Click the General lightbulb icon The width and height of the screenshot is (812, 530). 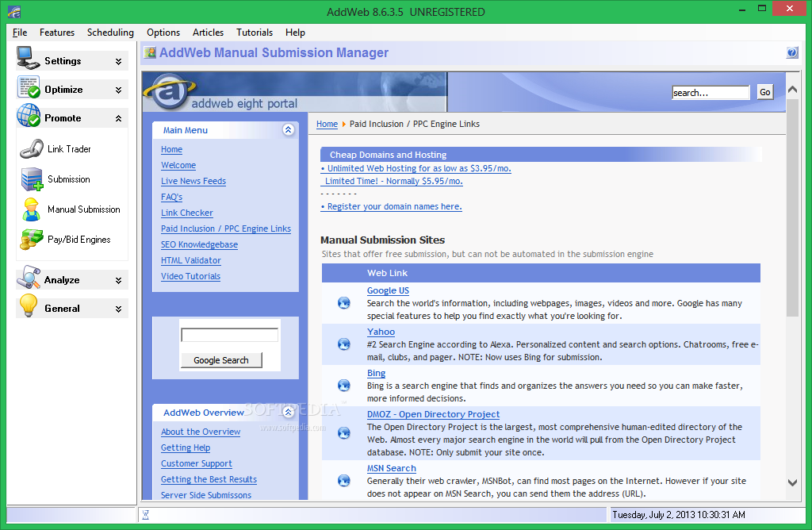[28, 305]
